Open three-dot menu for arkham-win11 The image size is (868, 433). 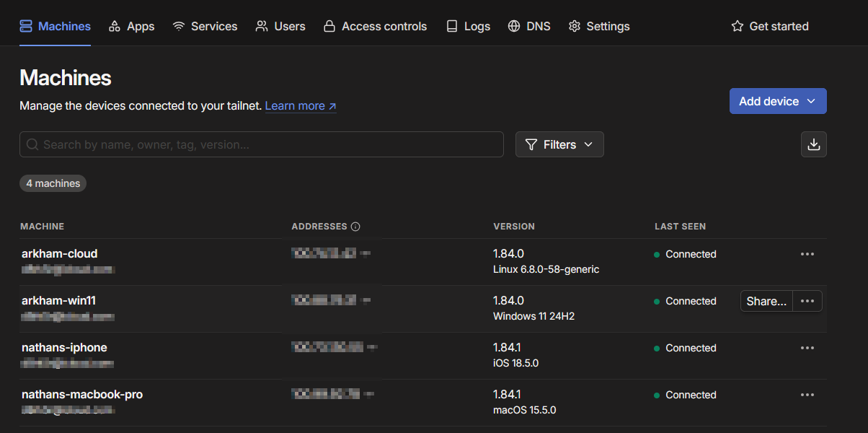click(807, 301)
